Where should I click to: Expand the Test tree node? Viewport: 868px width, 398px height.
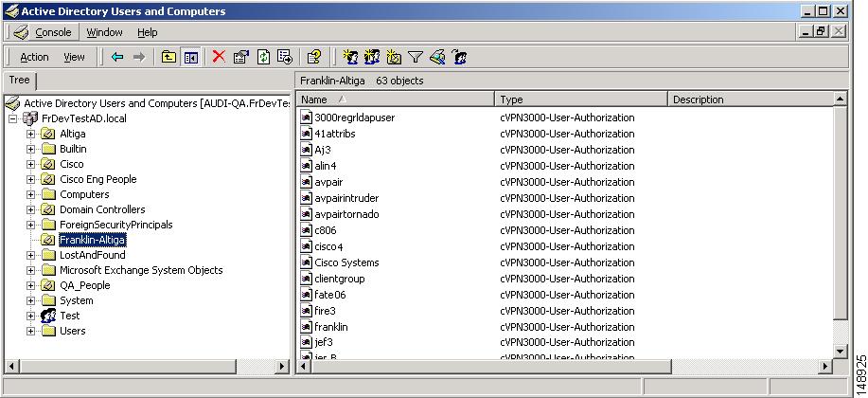[31, 316]
